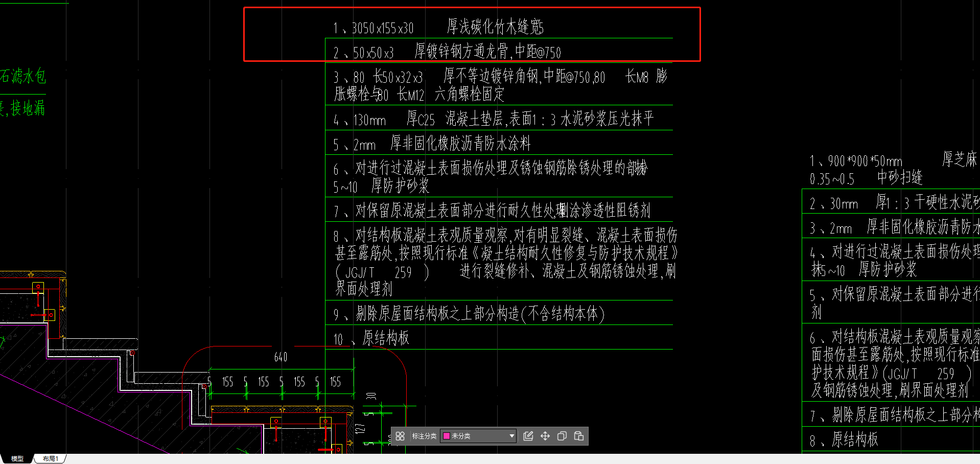Click the paste annotation icon
This screenshot has height=464, width=980.
579,436
